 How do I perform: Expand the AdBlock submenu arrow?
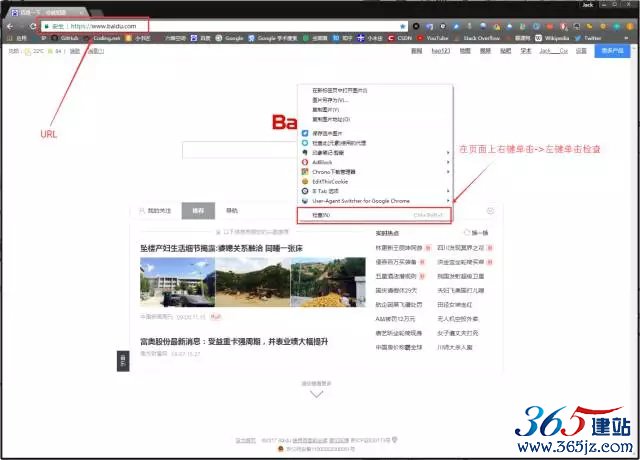[x=448, y=162]
